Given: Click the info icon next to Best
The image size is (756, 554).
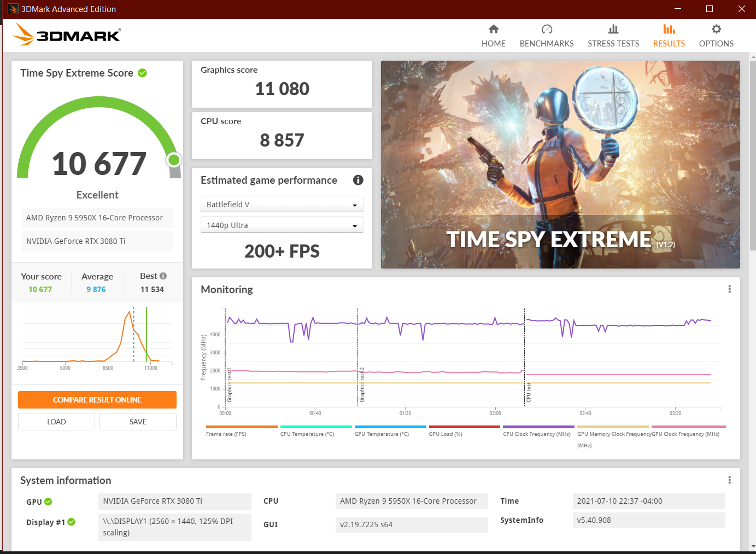Looking at the screenshot, I should tap(163, 276).
